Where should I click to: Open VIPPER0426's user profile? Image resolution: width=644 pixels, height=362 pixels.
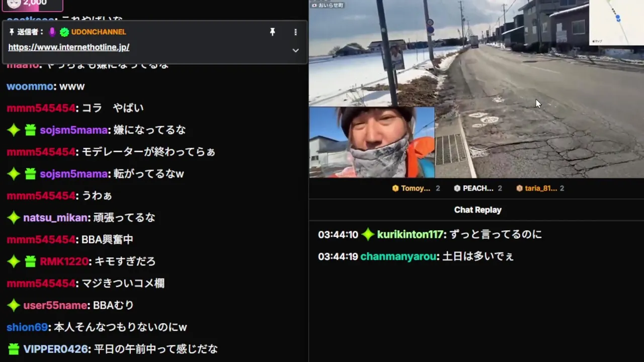(x=56, y=349)
